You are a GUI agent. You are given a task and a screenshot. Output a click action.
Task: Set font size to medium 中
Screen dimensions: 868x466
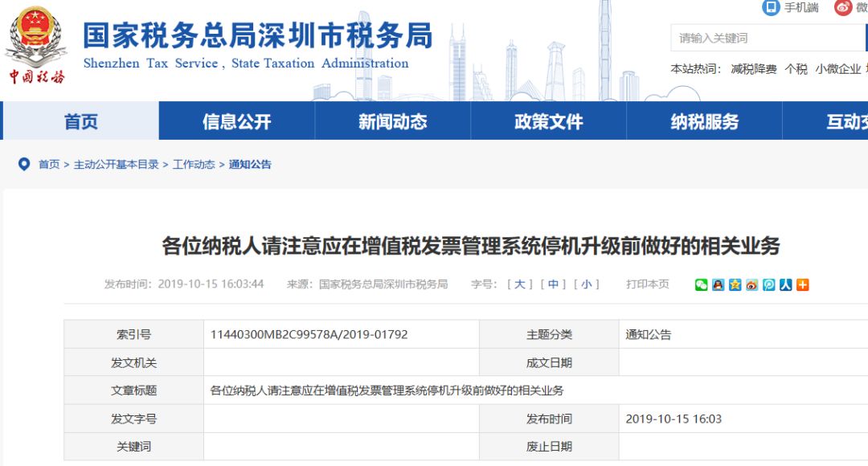click(x=553, y=284)
